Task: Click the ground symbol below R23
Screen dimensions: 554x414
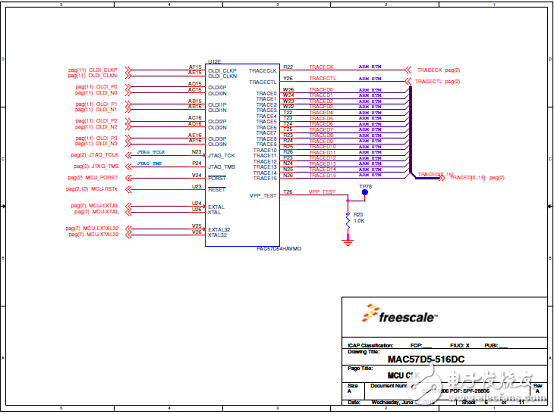Action: [x=348, y=242]
